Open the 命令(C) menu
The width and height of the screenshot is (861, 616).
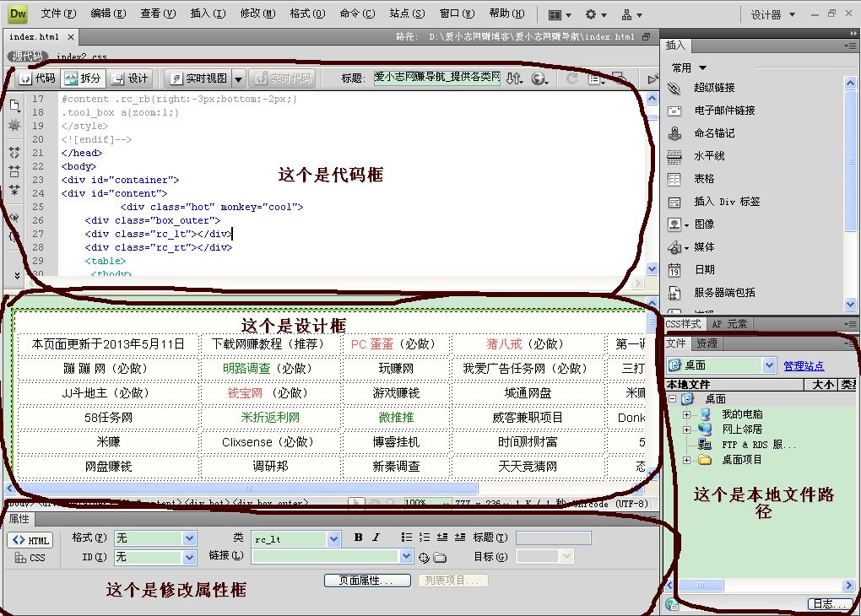click(x=357, y=14)
